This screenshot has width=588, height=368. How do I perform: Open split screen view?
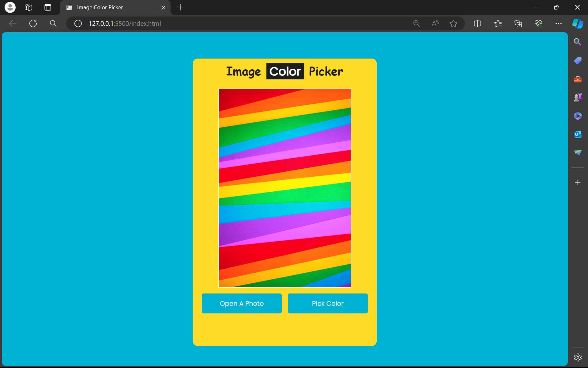[x=477, y=24]
